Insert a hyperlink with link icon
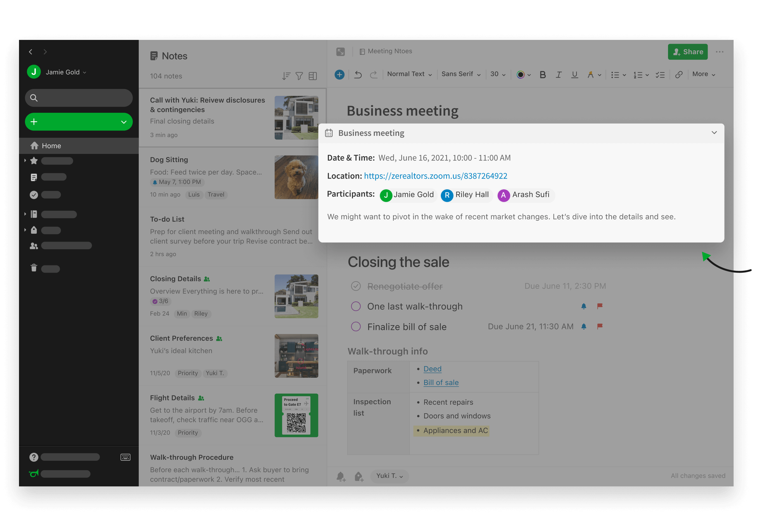Screen dimensions: 764x532 [x=679, y=74]
